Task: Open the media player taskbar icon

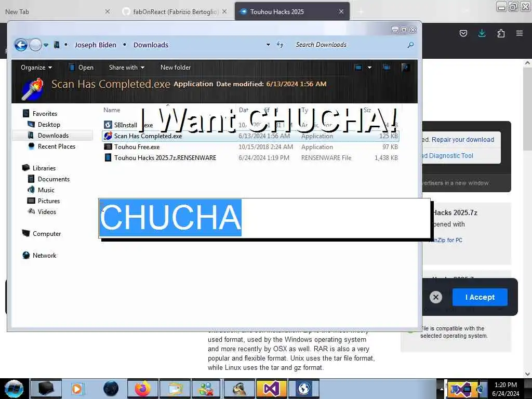Action: [x=77, y=389]
